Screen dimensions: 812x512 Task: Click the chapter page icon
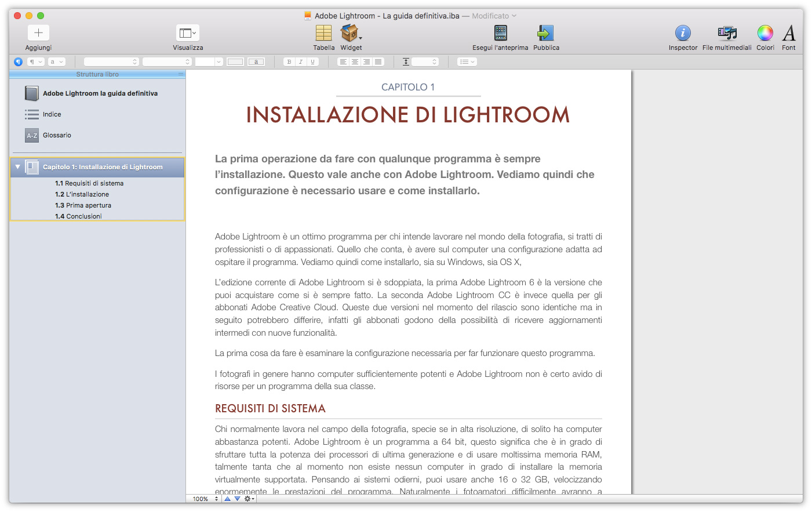[x=32, y=167]
